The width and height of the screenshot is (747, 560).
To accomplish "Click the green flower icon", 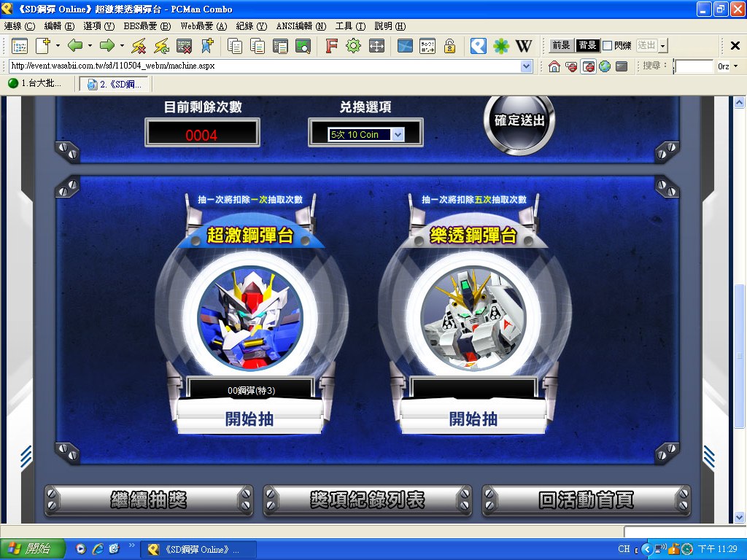I will pos(501,46).
